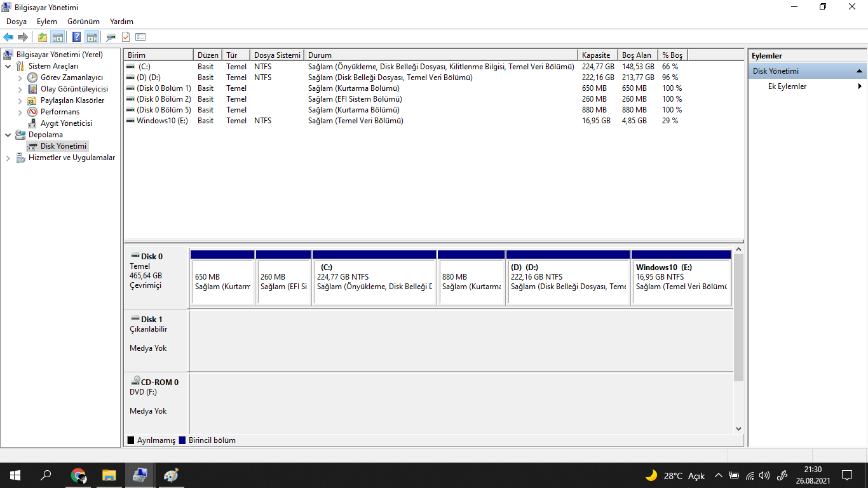Sort by the % Boş column header
This screenshot has height=488, width=868.
(x=673, y=55)
